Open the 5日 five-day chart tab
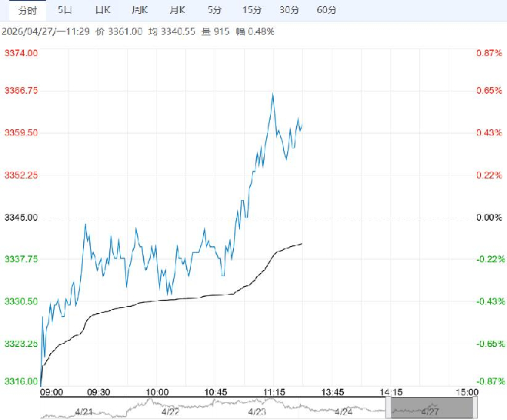The image size is (507, 420). 66,10
